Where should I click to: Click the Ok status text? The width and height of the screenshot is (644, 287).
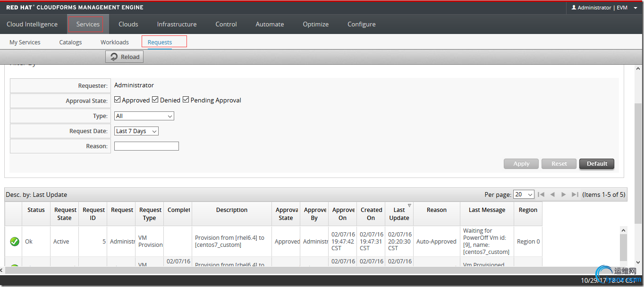pos(29,242)
